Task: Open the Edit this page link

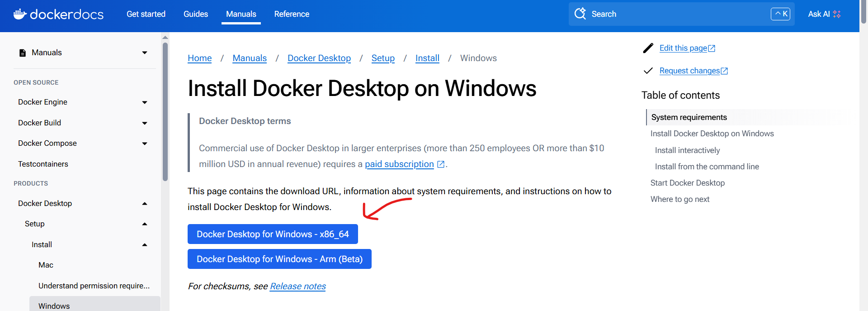Action: point(683,48)
